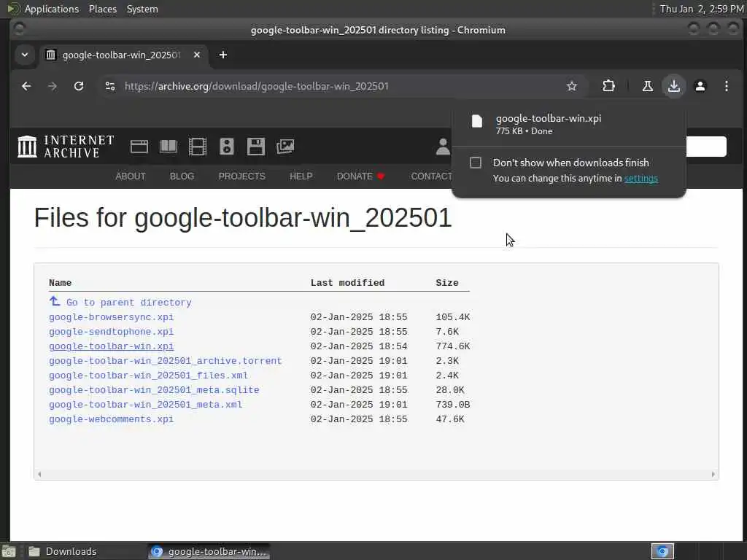Open the Extensions puzzle icon
This screenshot has height=560, width=747.
point(608,86)
